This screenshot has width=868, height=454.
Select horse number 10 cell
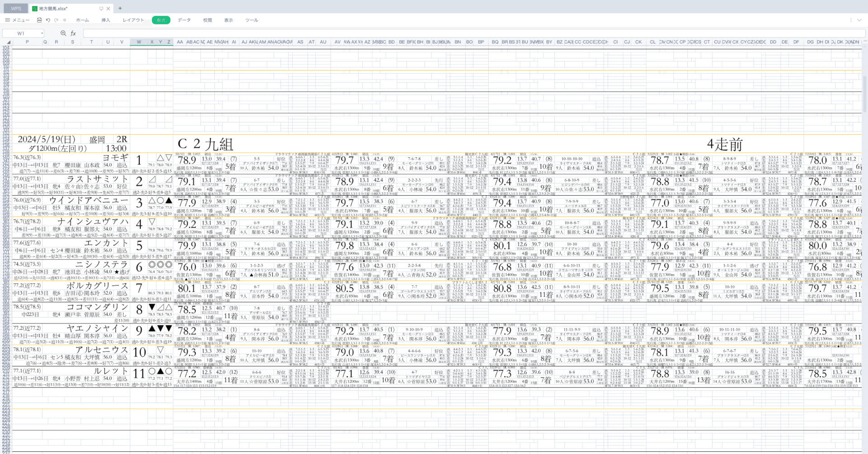point(139,352)
